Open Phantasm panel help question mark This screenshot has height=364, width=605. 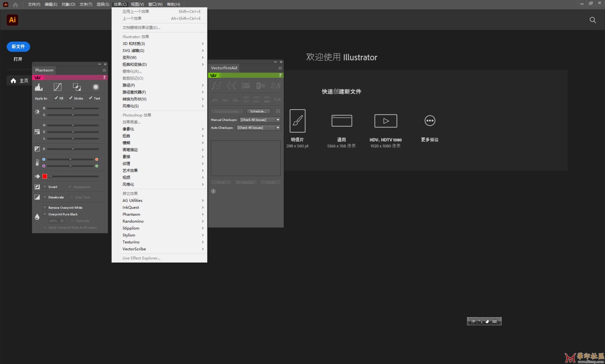[x=104, y=78]
